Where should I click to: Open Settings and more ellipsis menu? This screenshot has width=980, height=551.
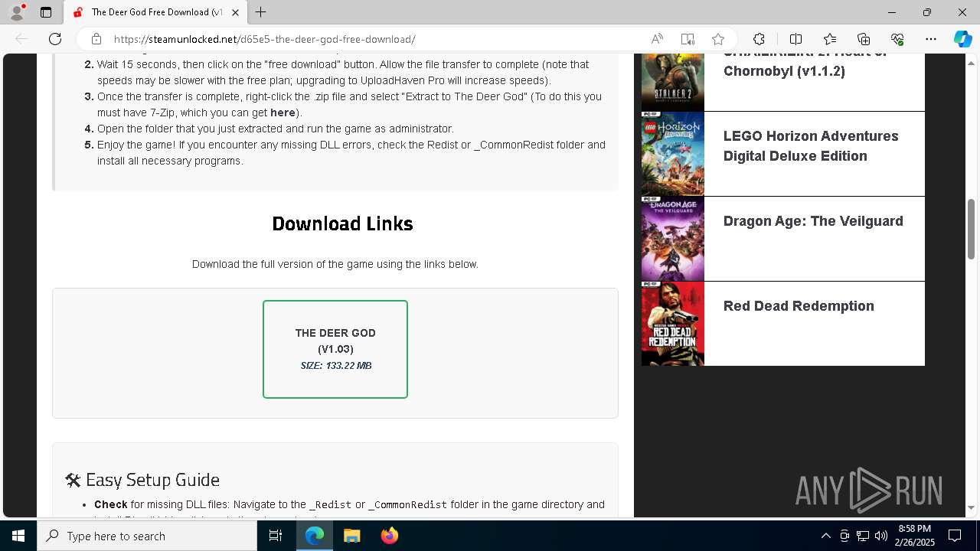coord(931,39)
